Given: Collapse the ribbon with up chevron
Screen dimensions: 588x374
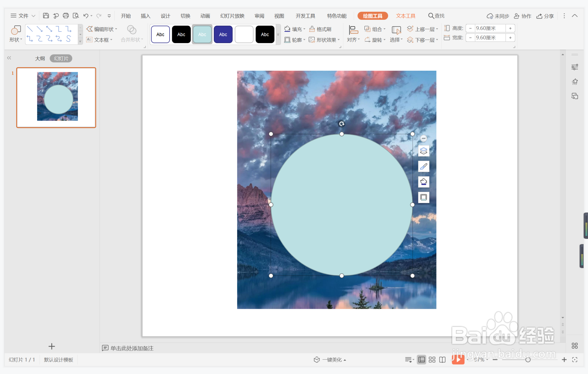Looking at the screenshot, I should pos(574,16).
